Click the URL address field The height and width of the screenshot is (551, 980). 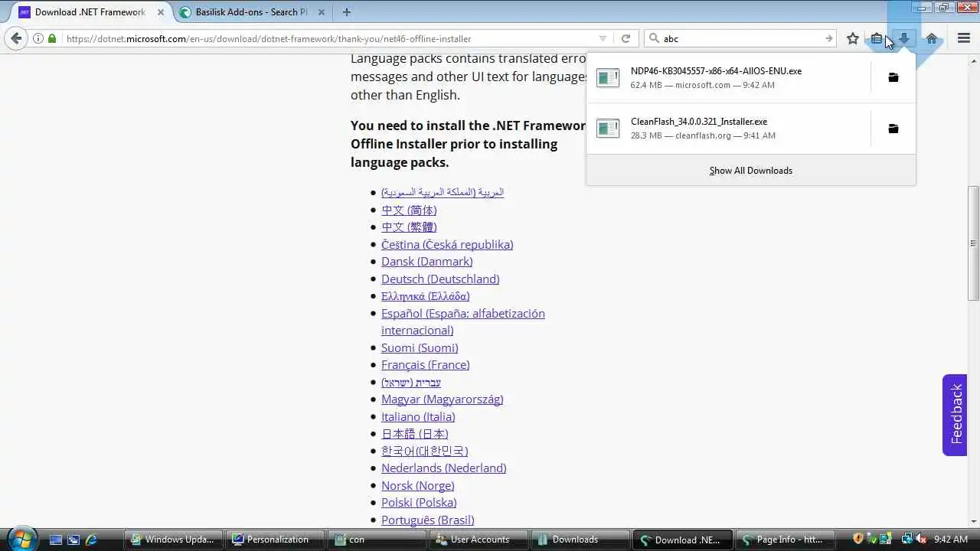pyautogui.click(x=329, y=38)
